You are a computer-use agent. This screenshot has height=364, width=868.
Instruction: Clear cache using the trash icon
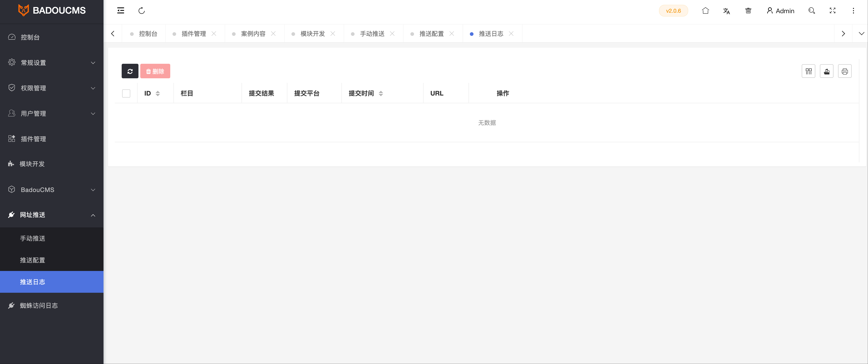(x=748, y=11)
